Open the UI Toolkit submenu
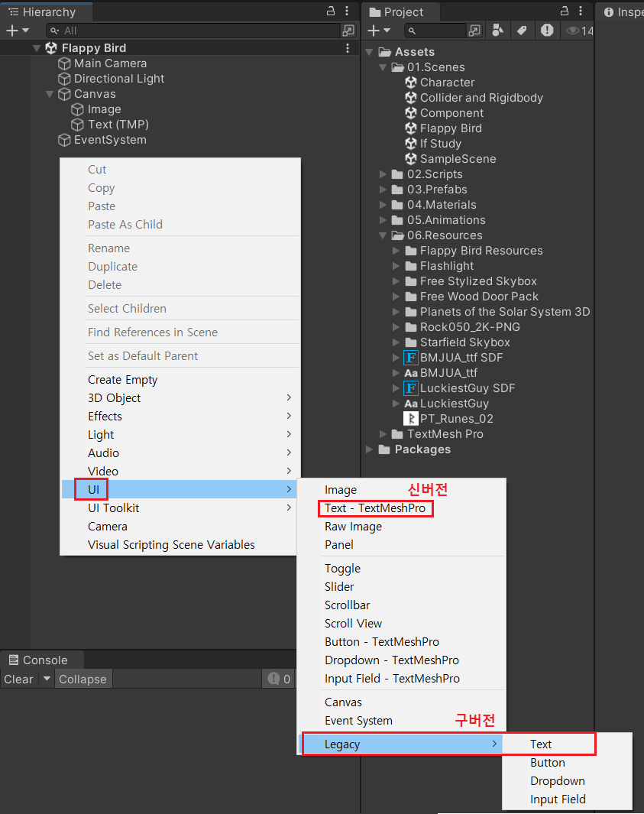This screenshot has width=644, height=814. 180,508
